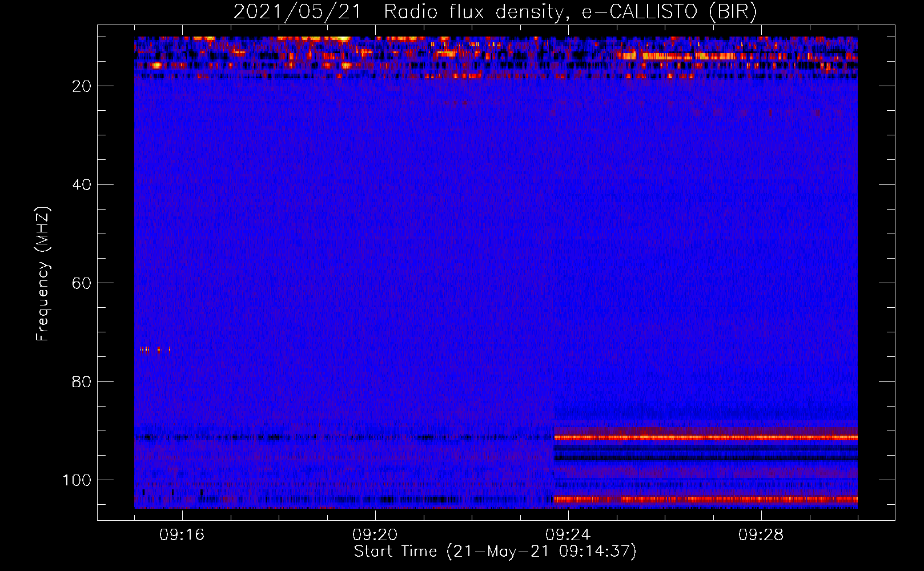Click the '40' frequency tick label
924x571 pixels.
tap(82, 185)
